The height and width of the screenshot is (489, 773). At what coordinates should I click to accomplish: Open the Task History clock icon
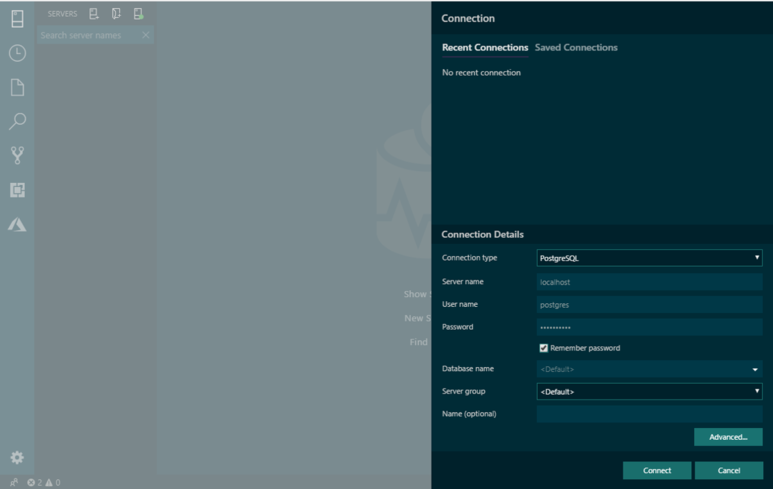[x=17, y=53]
